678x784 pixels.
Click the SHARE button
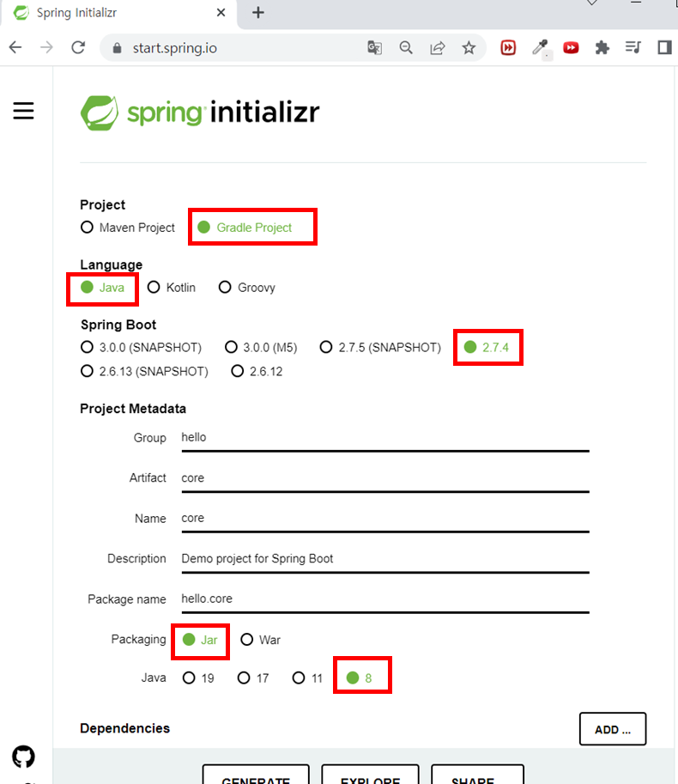pyautogui.click(x=477, y=775)
